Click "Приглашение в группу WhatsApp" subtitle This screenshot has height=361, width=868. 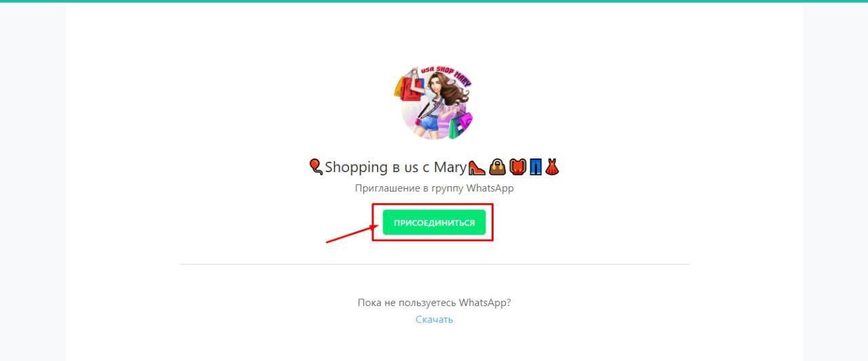[x=434, y=188]
